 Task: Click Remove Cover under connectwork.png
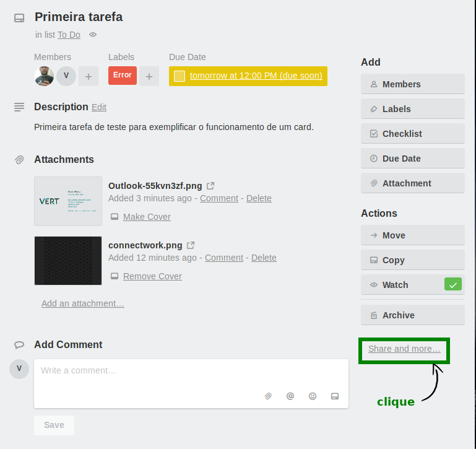(152, 276)
